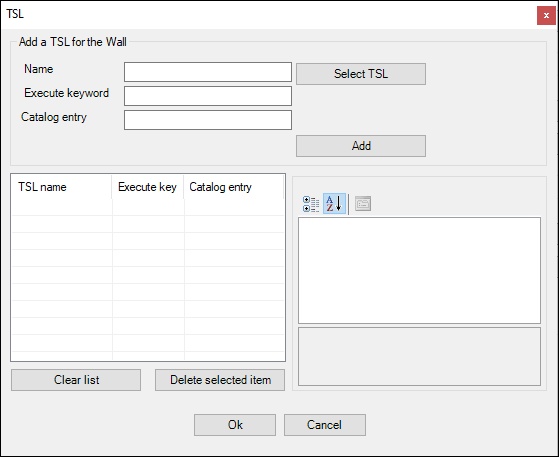Image resolution: width=559 pixels, height=457 pixels.
Task: Click Delete selected item button
Action: (x=220, y=380)
